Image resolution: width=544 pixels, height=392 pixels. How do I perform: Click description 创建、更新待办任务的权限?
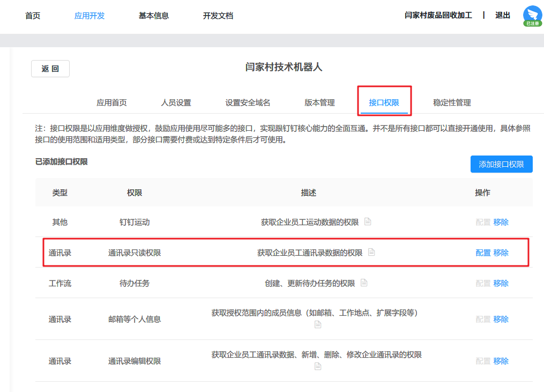pyautogui.click(x=310, y=283)
